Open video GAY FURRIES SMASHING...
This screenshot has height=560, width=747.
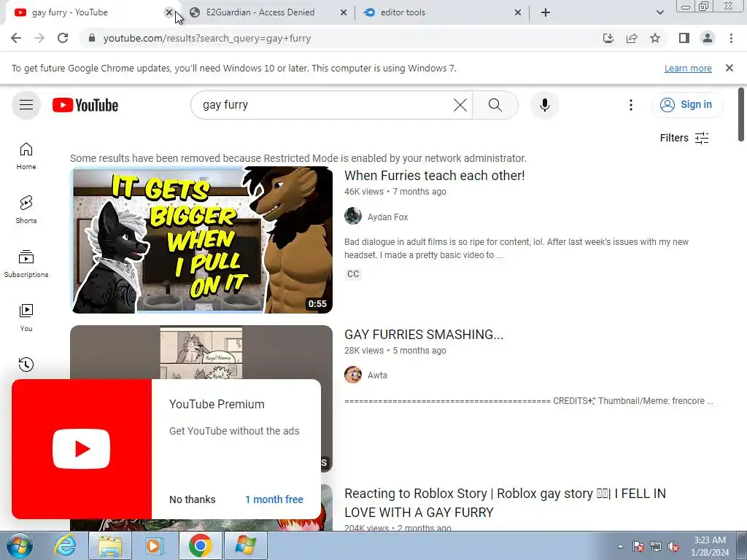424,335
